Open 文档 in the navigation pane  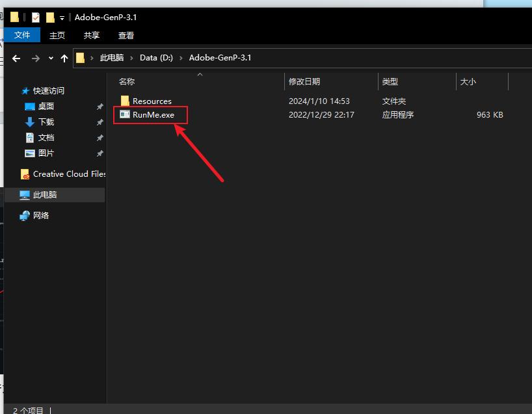(x=46, y=138)
